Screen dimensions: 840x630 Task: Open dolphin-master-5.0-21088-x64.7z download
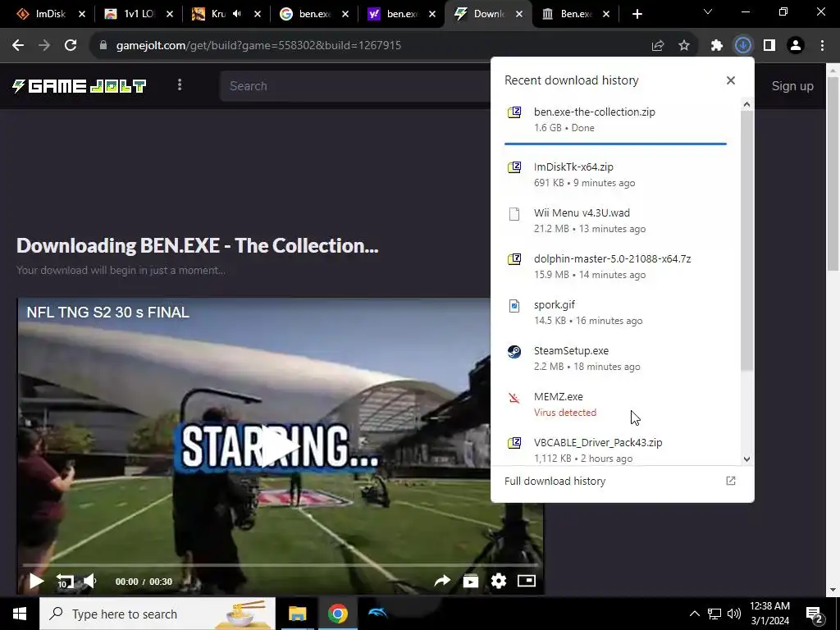615,267
